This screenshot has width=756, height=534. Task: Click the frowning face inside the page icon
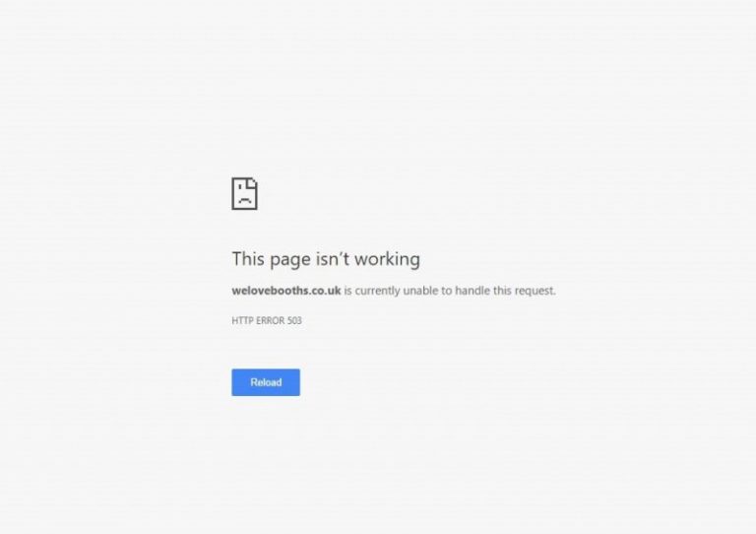[244, 199]
